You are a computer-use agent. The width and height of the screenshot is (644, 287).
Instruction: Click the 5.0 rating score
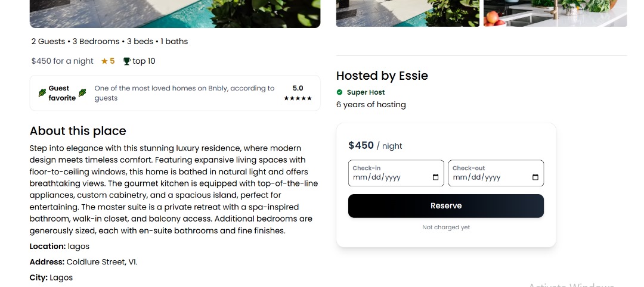[298, 88]
